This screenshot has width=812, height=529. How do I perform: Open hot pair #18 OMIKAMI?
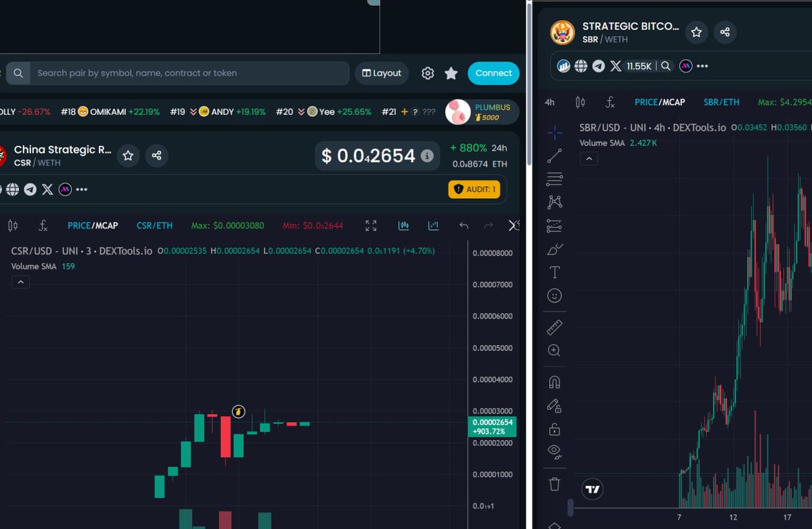[110, 112]
